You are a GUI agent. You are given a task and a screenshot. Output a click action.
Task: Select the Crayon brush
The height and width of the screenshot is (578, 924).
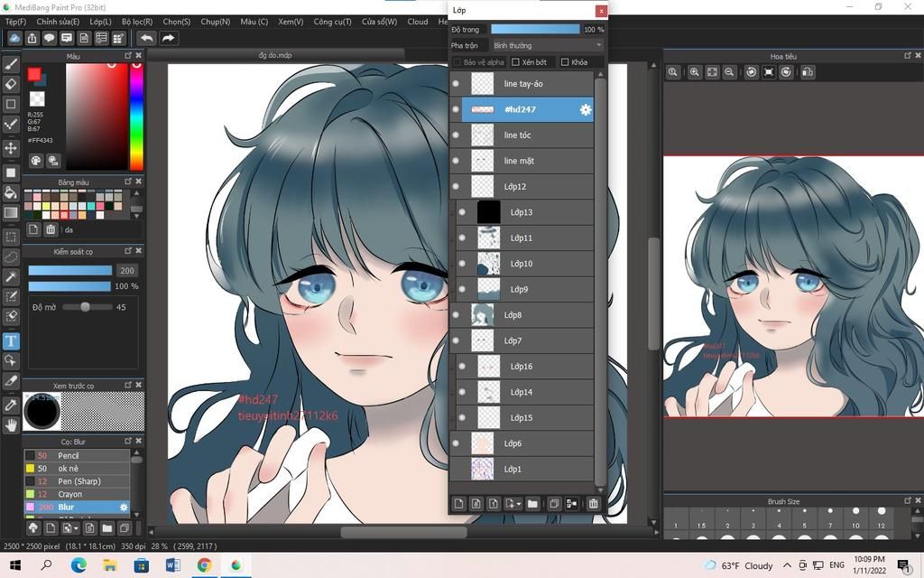point(77,494)
